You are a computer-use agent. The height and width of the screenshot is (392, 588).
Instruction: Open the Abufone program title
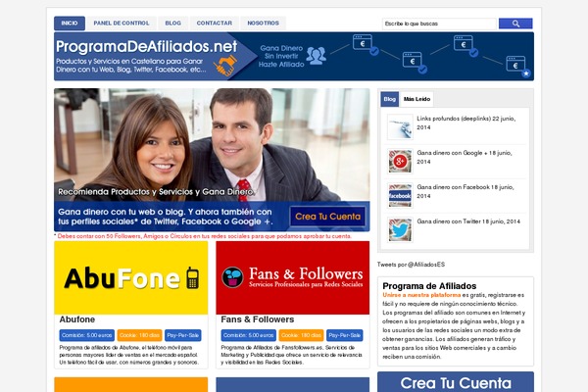pos(76,319)
